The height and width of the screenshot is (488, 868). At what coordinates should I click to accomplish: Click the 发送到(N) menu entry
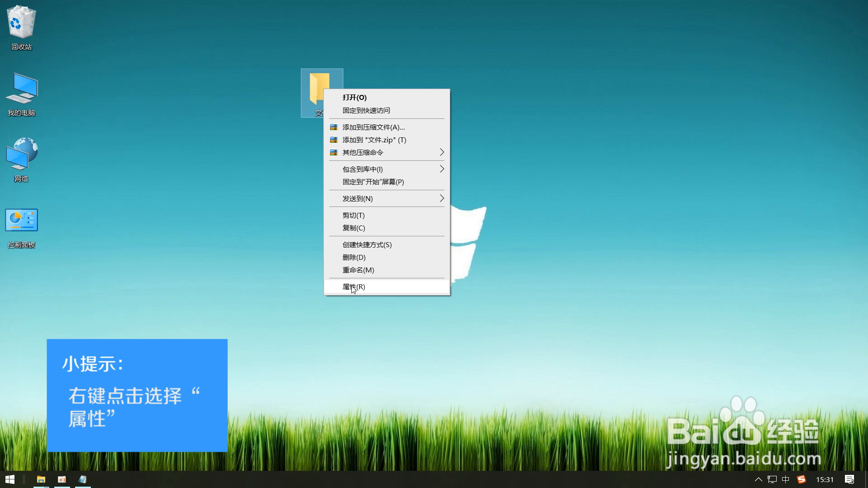[x=387, y=199]
